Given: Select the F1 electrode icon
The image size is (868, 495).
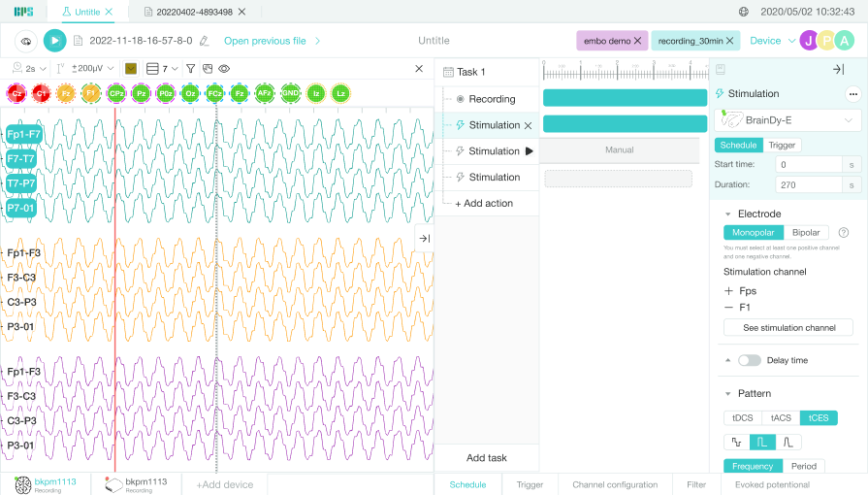Looking at the screenshot, I should (91, 93).
